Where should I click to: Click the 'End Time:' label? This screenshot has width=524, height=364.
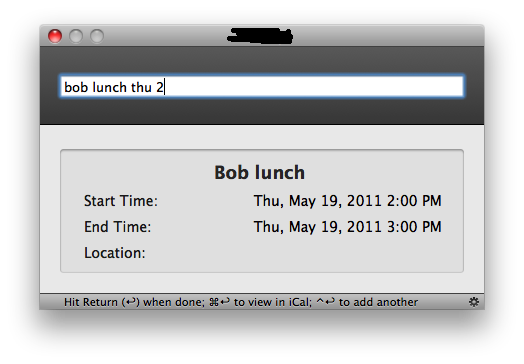click(x=117, y=227)
